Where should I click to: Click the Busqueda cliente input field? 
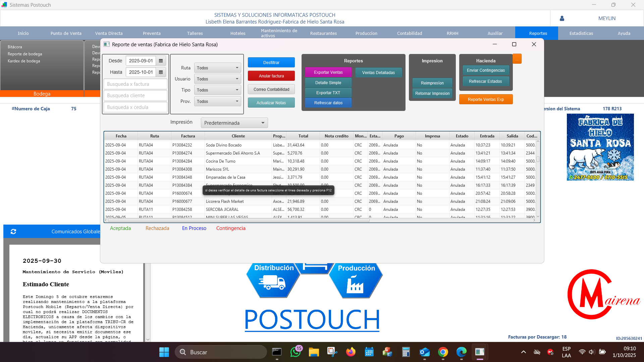tap(135, 96)
